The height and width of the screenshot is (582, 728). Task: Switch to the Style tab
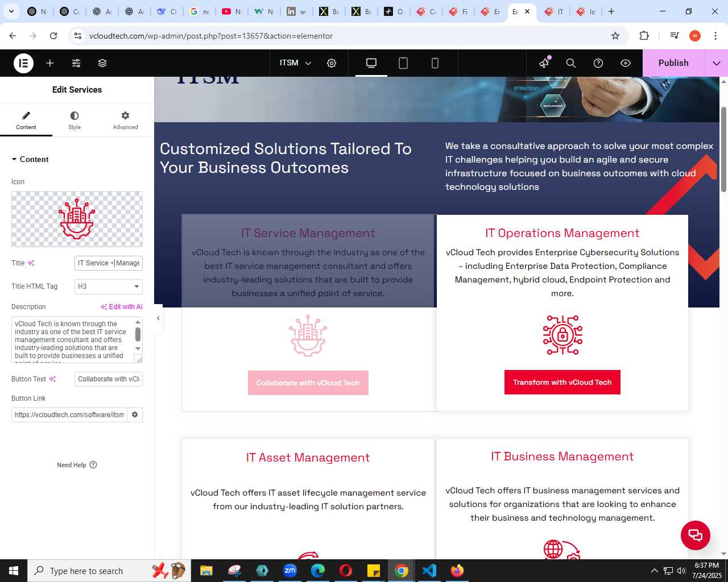coord(75,120)
